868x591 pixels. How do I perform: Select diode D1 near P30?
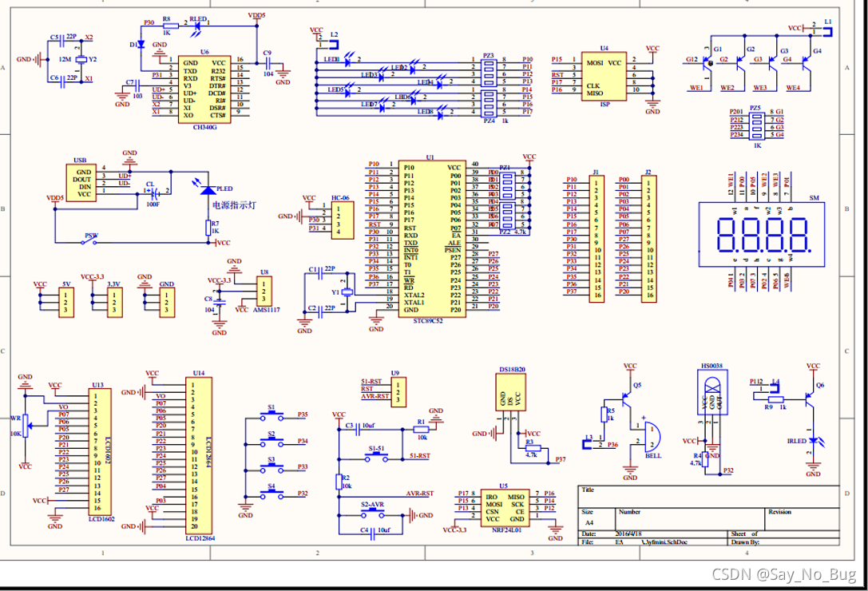(x=141, y=44)
